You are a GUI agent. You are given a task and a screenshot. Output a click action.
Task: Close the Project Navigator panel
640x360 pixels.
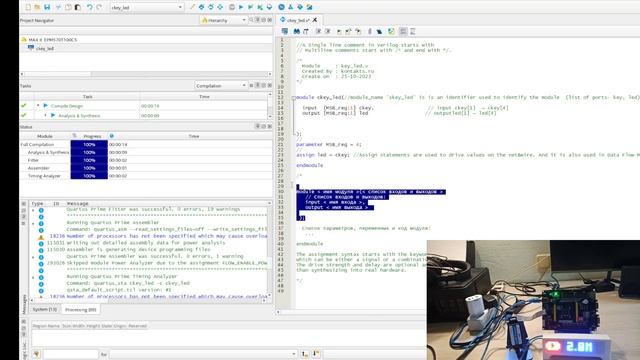pos(270,20)
